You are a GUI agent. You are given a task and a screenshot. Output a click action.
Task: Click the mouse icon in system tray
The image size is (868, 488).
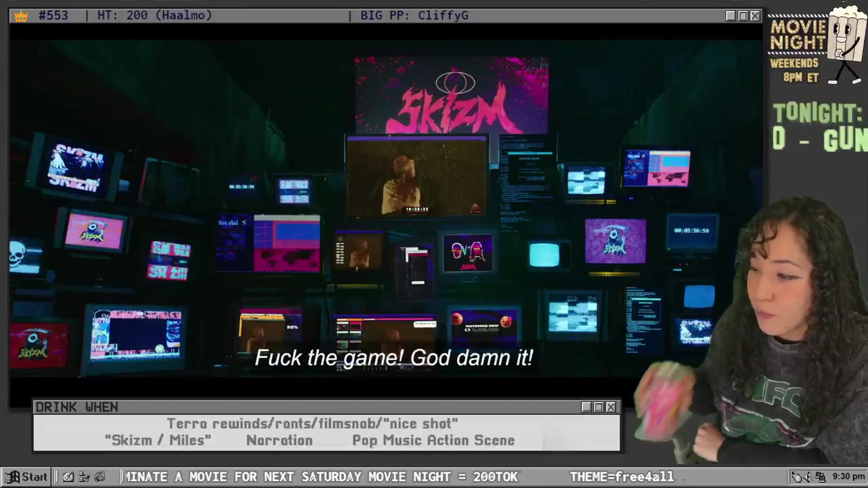[797, 477]
